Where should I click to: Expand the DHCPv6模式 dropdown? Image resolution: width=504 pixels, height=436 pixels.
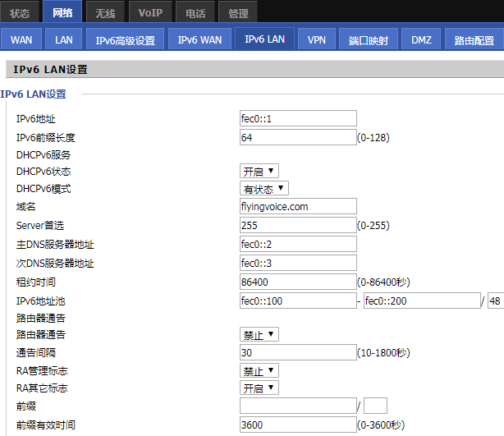[x=263, y=189]
